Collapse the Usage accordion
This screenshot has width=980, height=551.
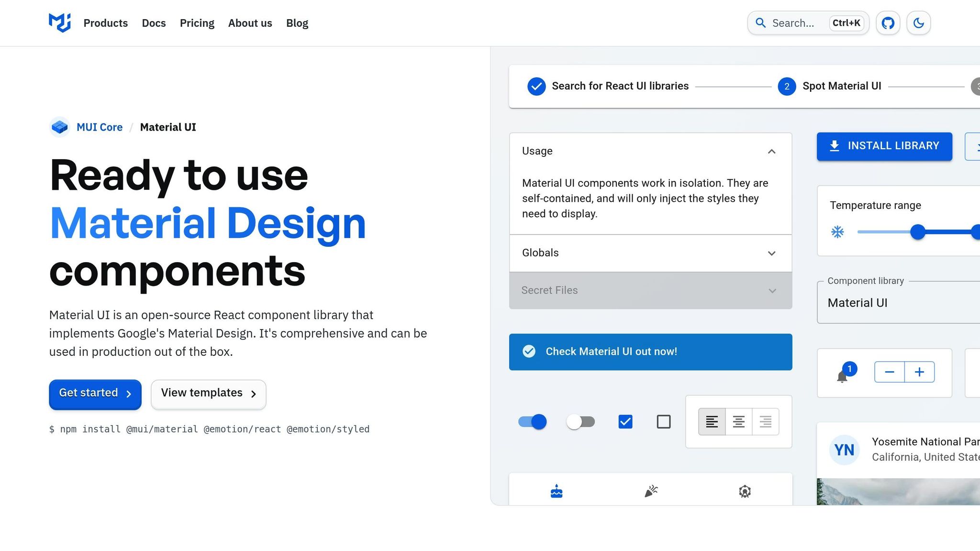click(x=651, y=151)
